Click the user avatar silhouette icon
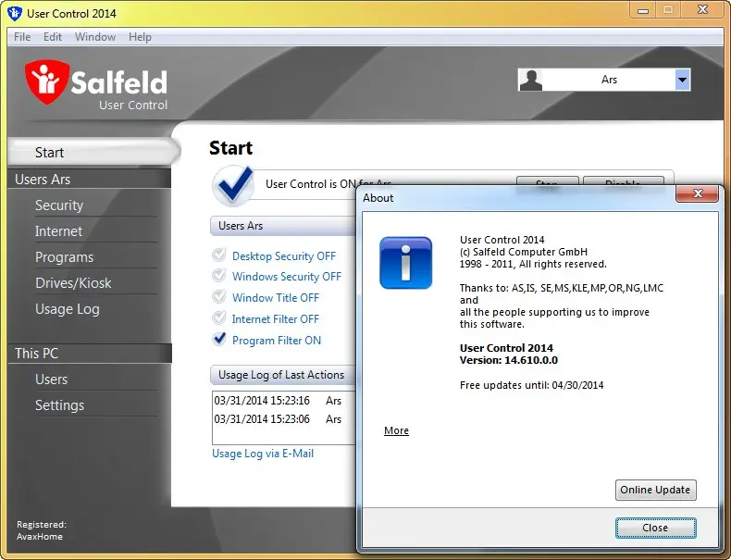731x560 pixels. pos(531,80)
